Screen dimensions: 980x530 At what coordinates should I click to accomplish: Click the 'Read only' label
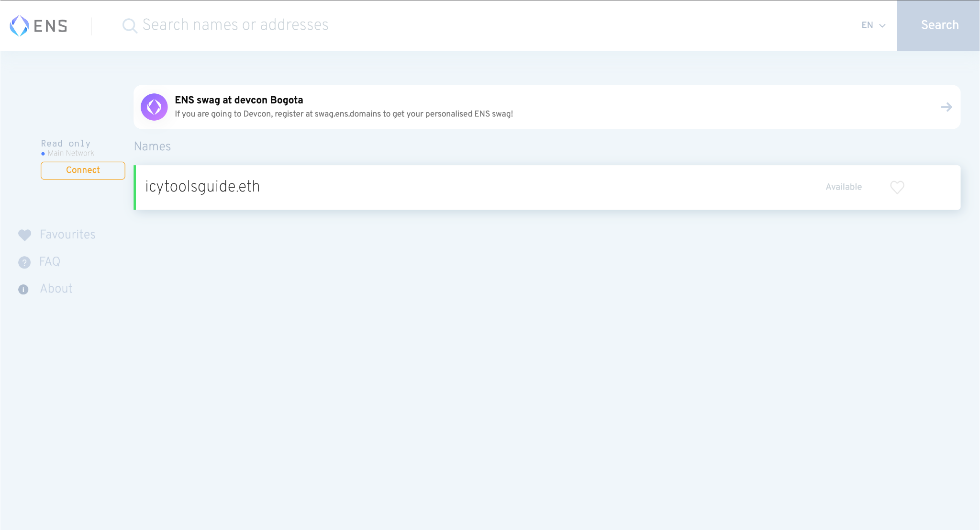pos(66,143)
